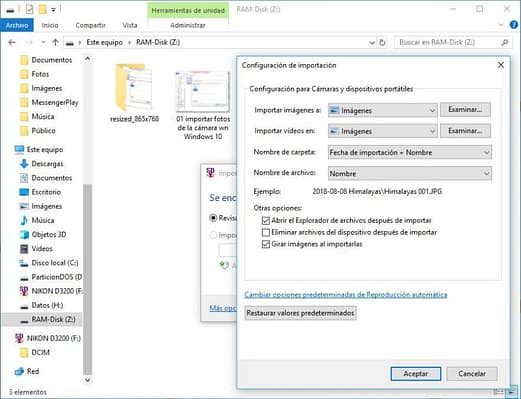
Task: Switch to the Vista ribbon tab
Action: tap(130, 25)
